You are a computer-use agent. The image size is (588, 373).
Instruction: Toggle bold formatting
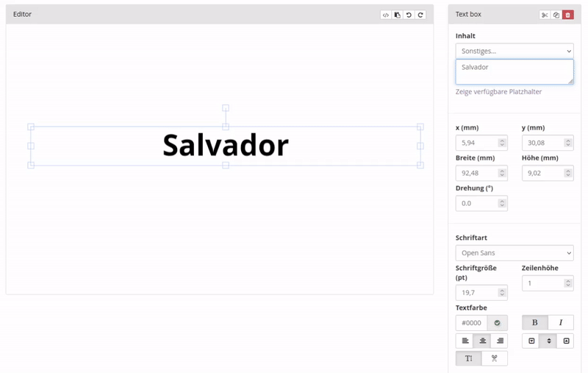point(534,322)
